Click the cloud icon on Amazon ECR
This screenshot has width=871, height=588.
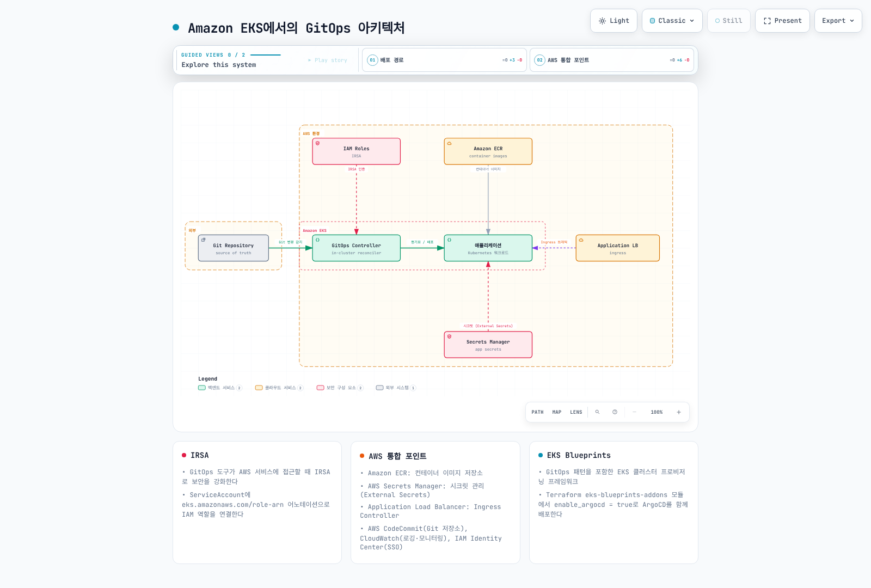[x=449, y=143]
